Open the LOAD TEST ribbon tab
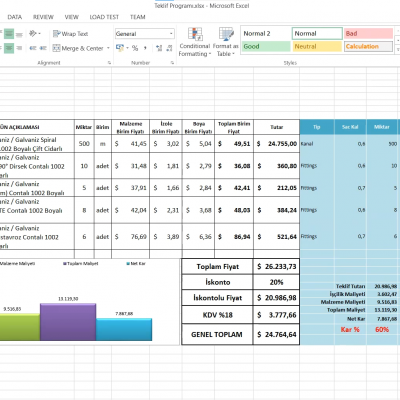Screen dimensions: 400x400 pos(104,17)
